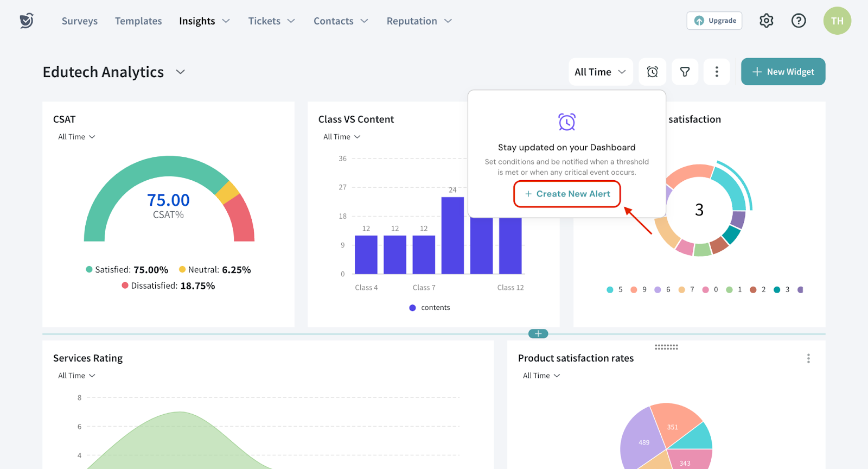The width and height of the screenshot is (868, 469).
Task: Toggle the contents legend in bar chart
Action: [x=430, y=308]
